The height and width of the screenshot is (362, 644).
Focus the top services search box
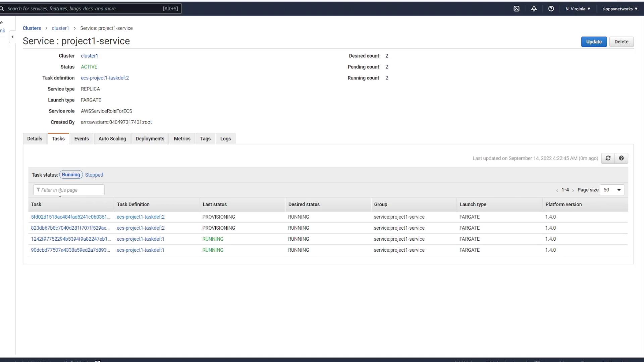[91, 9]
